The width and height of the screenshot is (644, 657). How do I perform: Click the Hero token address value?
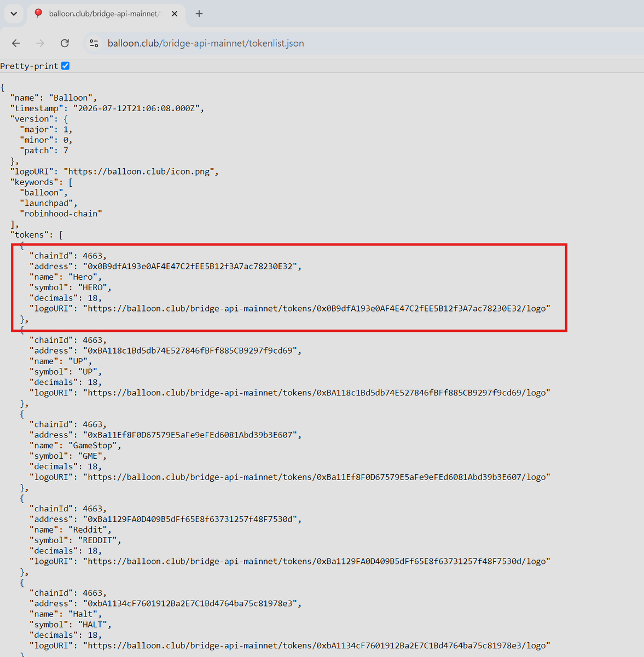tap(190, 267)
